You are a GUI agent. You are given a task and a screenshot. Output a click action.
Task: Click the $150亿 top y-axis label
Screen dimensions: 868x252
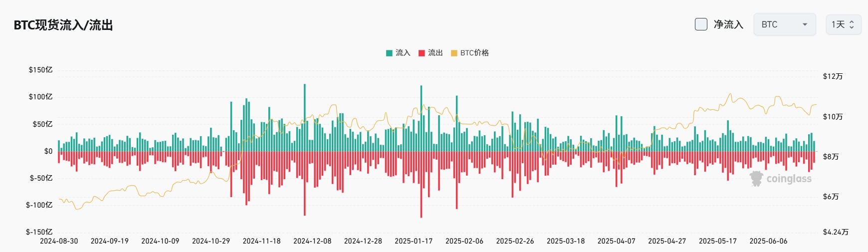40,70
